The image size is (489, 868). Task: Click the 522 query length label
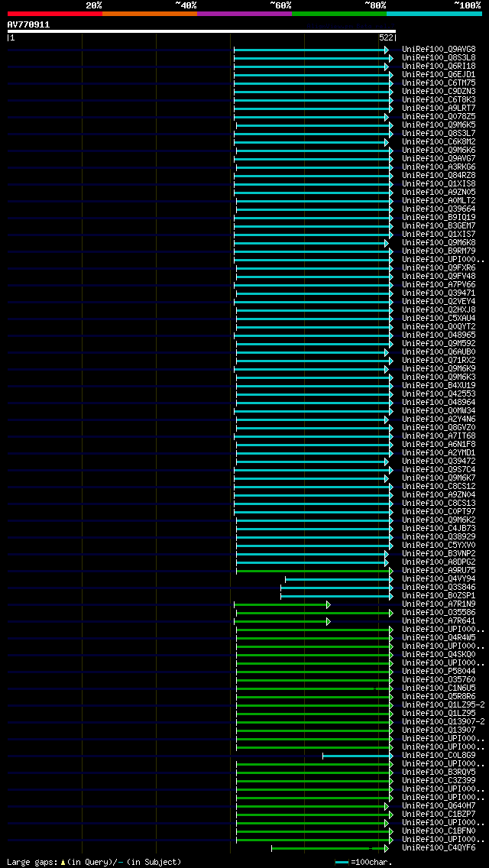385,37
